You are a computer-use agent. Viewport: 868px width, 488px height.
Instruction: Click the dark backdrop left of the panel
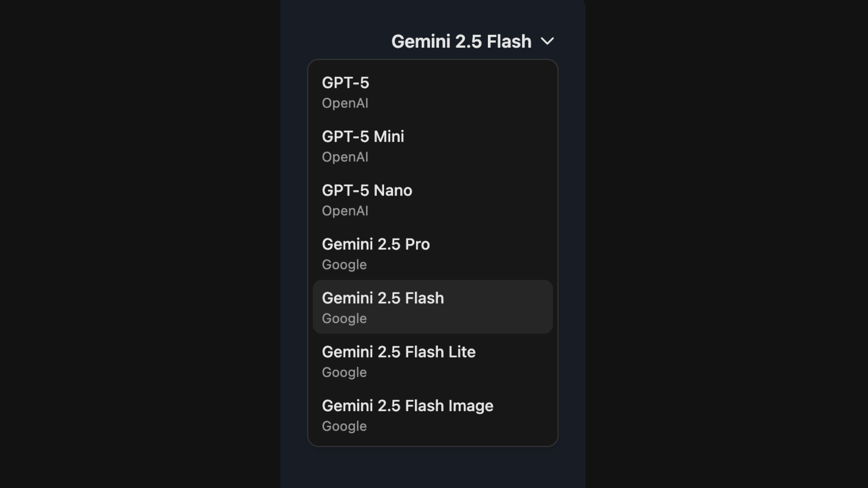[x=137, y=244]
